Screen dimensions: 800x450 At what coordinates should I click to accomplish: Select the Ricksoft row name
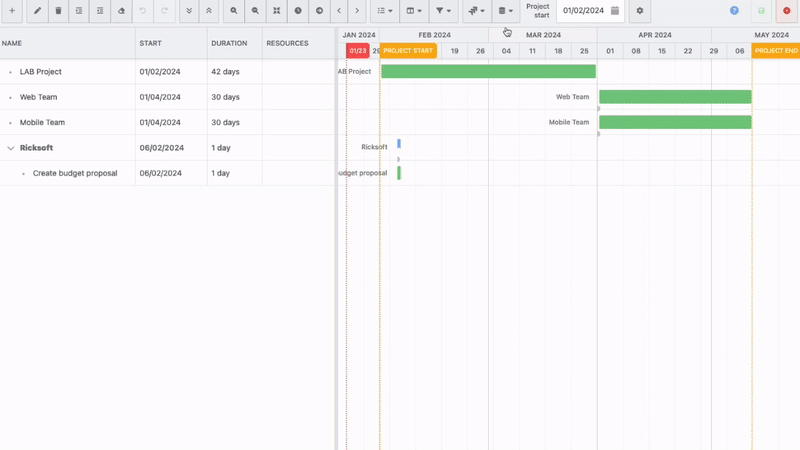coord(36,148)
